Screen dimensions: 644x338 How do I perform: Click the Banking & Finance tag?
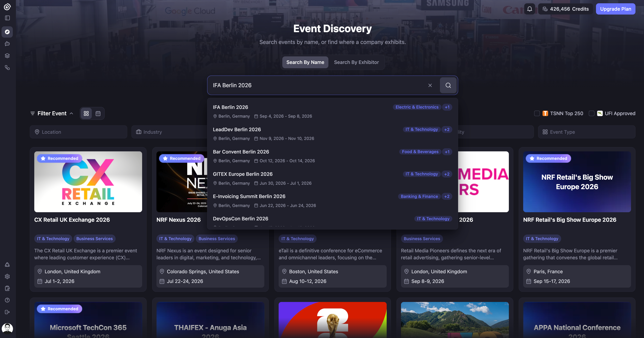(419, 196)
